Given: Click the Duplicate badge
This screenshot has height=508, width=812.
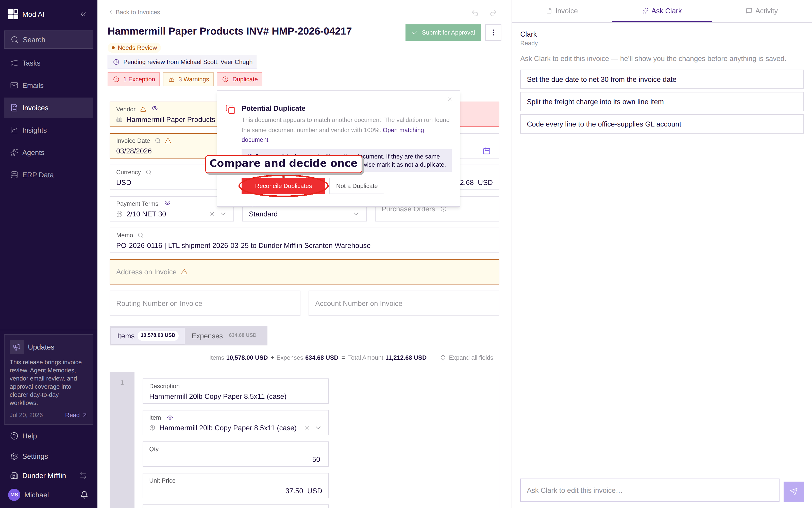Looking at the screenshot, I should [x=240, y=79].
